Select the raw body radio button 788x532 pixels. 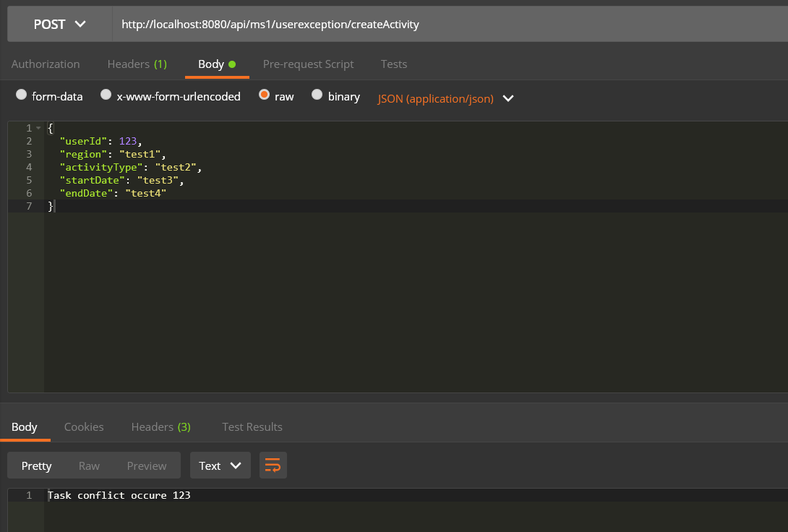(265, 95)
